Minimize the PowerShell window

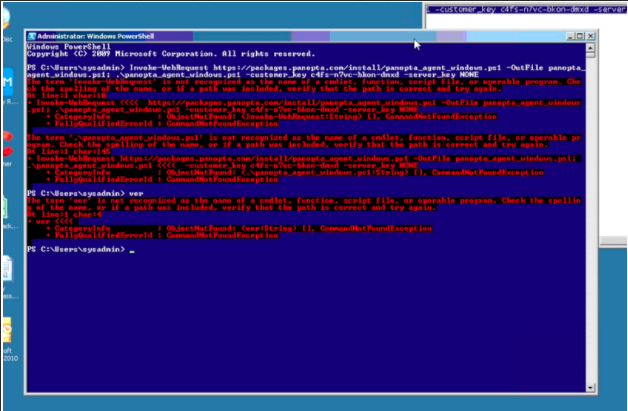(x=571, y=36)
